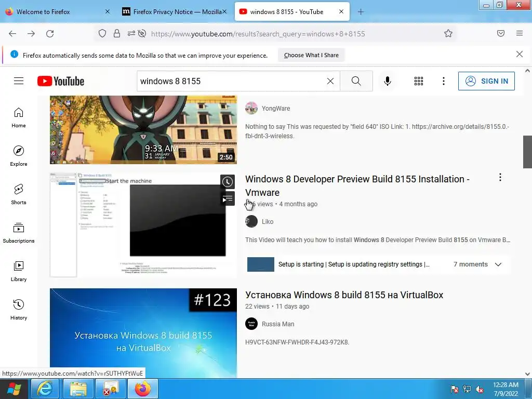Click the Firefox taskbar icon
The width and height of the screenshot is (532, 399).
pyautogui.click(x=142, y=389)
